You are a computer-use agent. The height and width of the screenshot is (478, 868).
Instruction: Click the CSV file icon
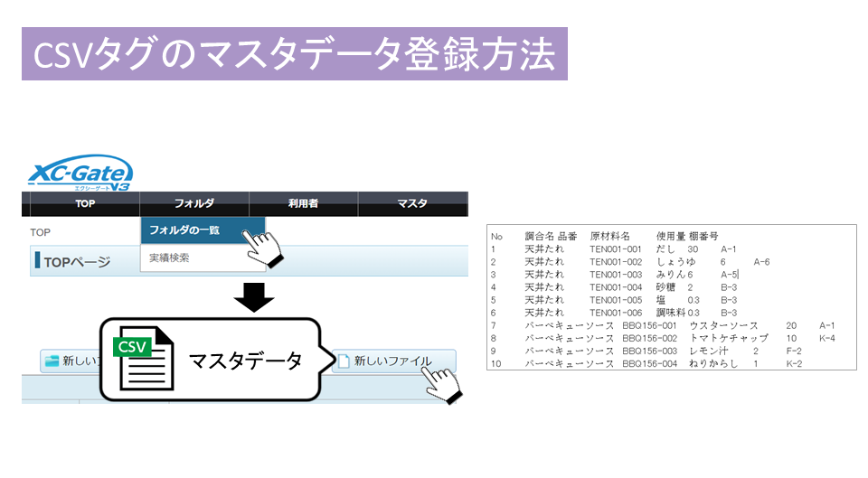coord(142,358)
